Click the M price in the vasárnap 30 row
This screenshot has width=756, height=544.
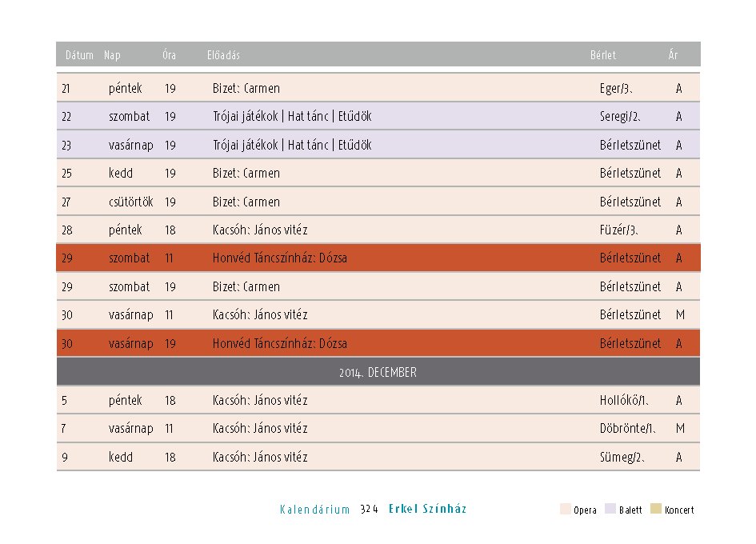tap(680, 314)
